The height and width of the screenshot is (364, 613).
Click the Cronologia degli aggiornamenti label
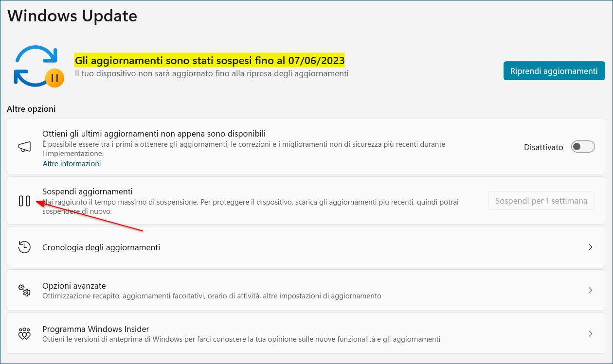(x=101, y=247)
